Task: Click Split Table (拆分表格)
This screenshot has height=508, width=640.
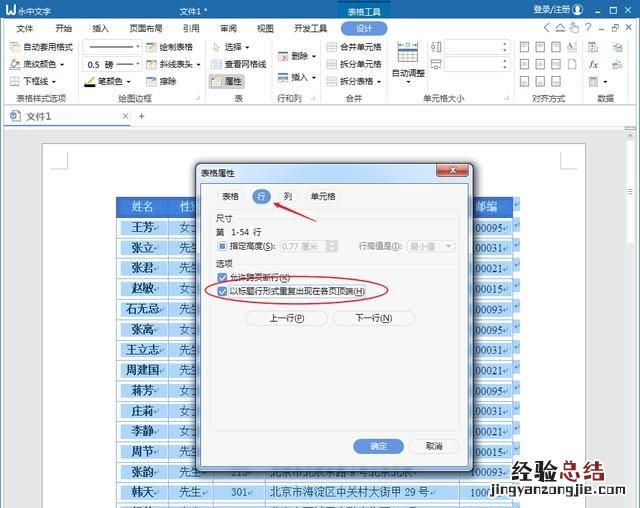Action: tap(353, 81)
